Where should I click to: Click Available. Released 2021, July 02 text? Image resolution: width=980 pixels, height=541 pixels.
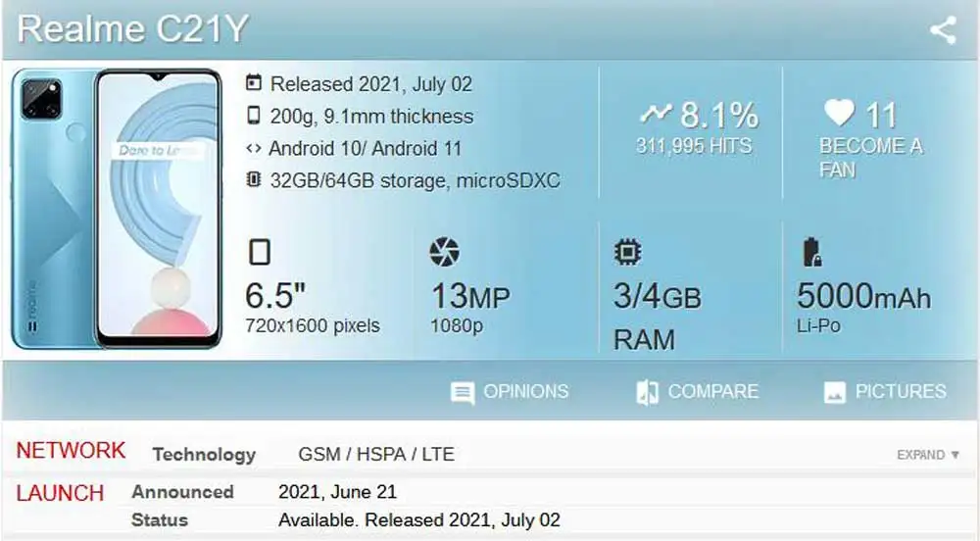419,520
